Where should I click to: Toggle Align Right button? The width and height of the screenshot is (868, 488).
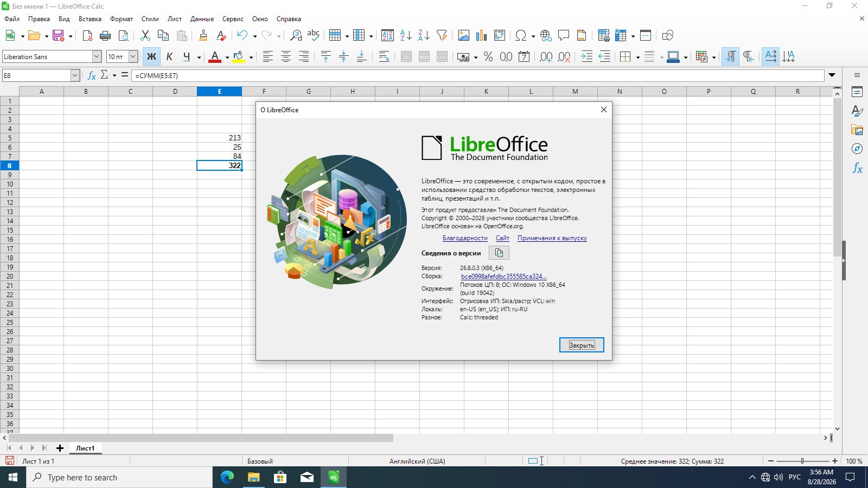[304, 57]
